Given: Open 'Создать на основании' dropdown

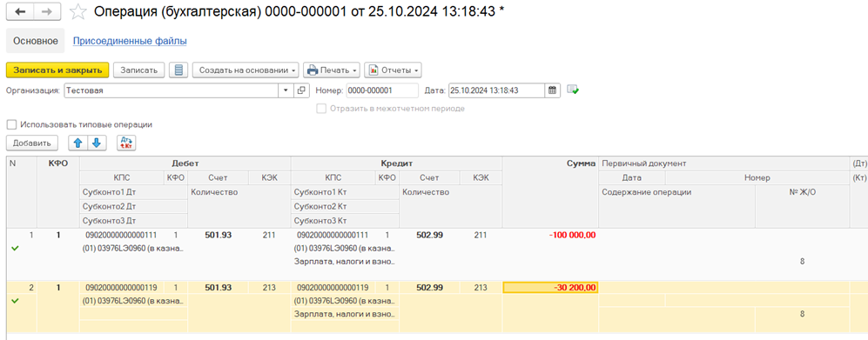Looking at the screenshot, I should (x=246, y=70).
